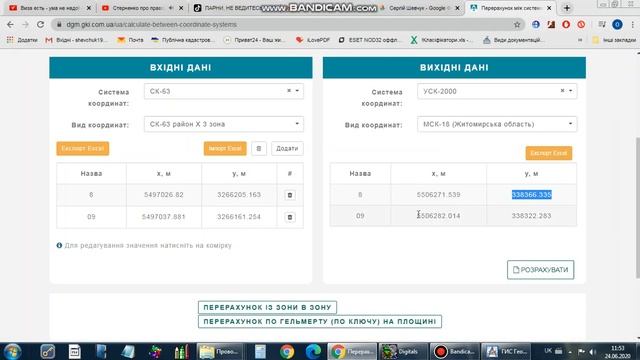This screenshot has width=640, height=360.
Task: Open ПЕРЕРАХУНОК ПО ГЕЛЬМЕРТУ link
Action: (320, 321)
